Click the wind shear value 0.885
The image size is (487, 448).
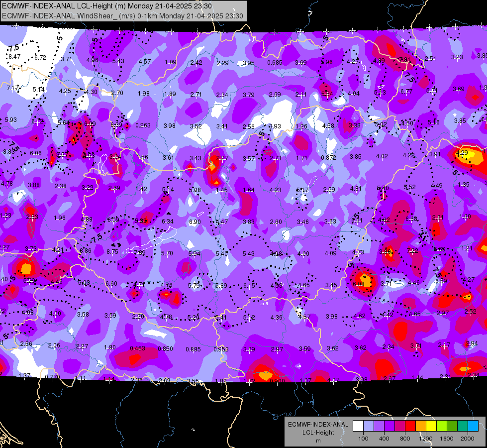193,349
